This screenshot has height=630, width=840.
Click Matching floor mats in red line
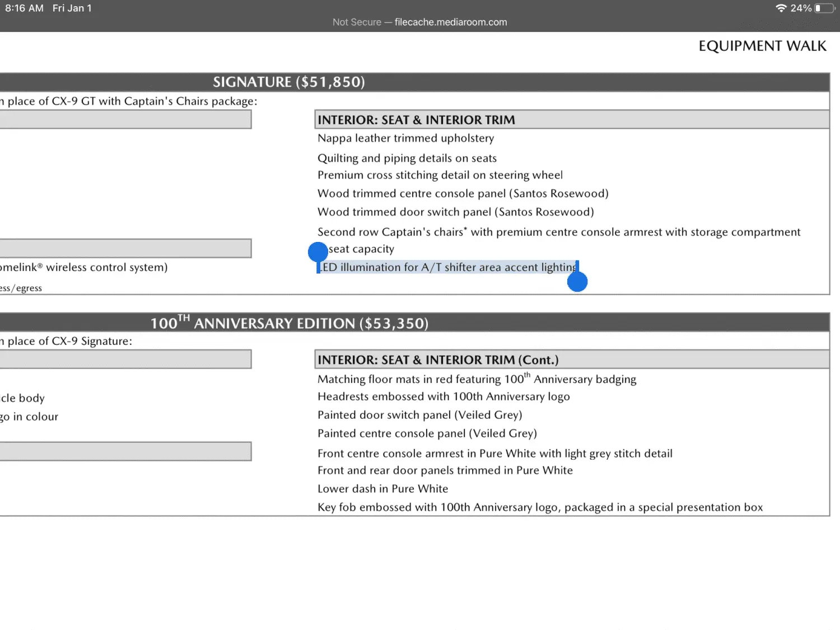[477, 379]
